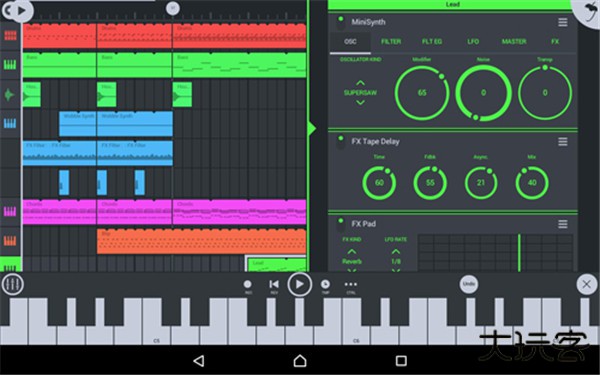Viewport: 600px width, 375px height.
Task: Select next oscillator kind below SUPERSAW
Action: pos(360,102)
